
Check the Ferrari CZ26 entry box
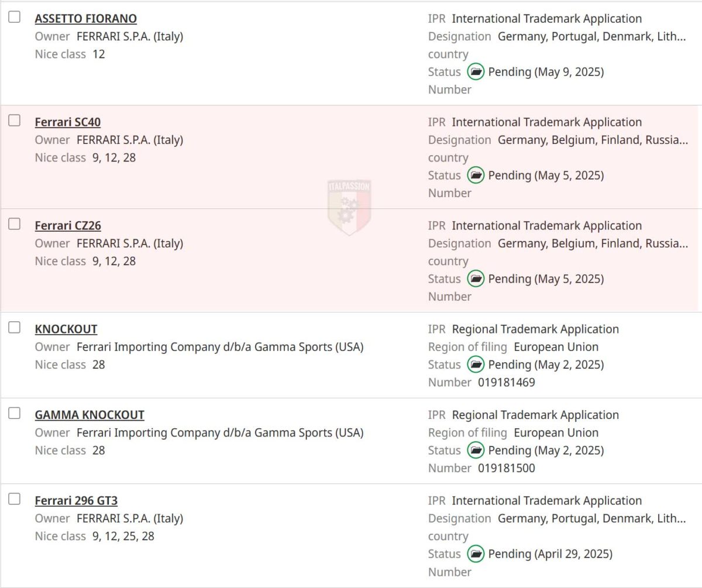coord(14,224)
